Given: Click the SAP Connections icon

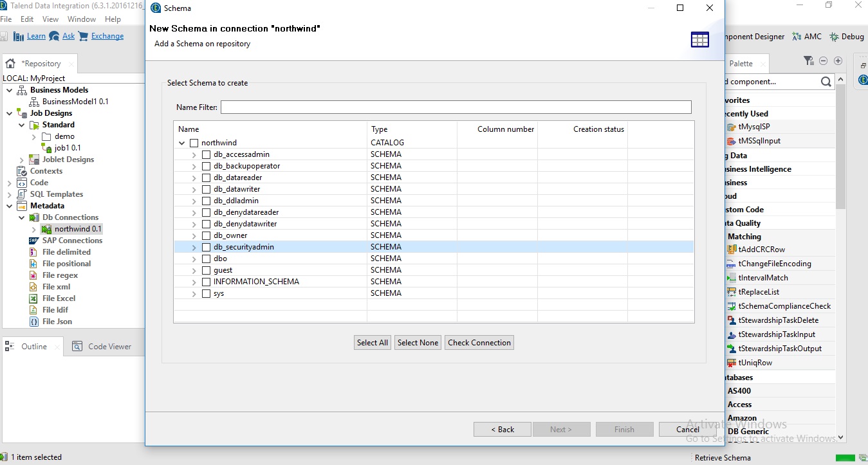Looking at the screenshot, I should [x=34, y=241].
